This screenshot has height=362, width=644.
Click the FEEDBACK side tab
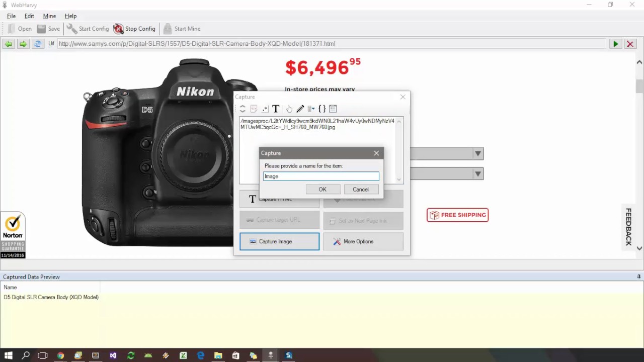pyautogui.click(x=628, y=227)
